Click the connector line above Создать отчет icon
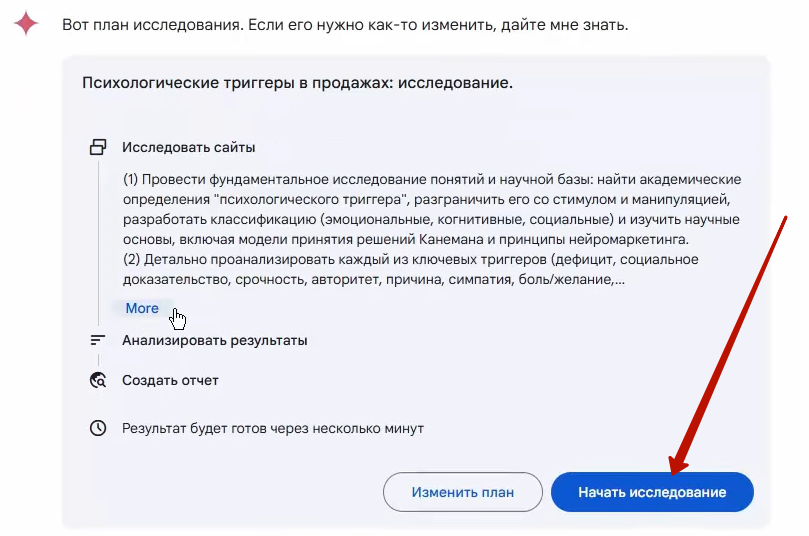The image size is (809, 536). click(98, 359)
